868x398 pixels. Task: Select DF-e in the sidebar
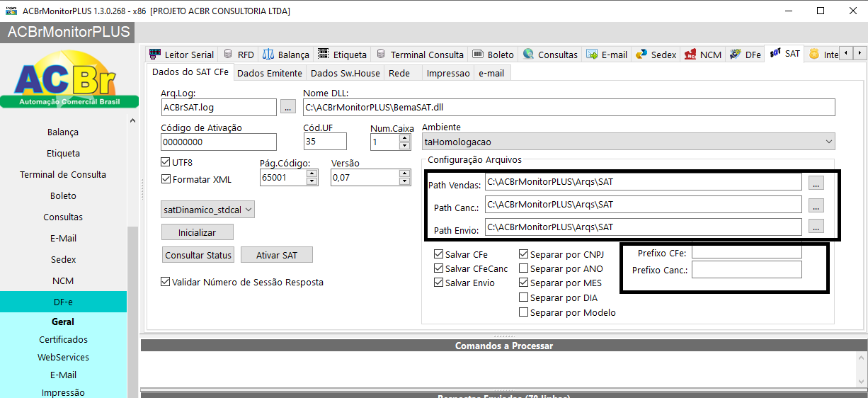click(x=63, y=302)
